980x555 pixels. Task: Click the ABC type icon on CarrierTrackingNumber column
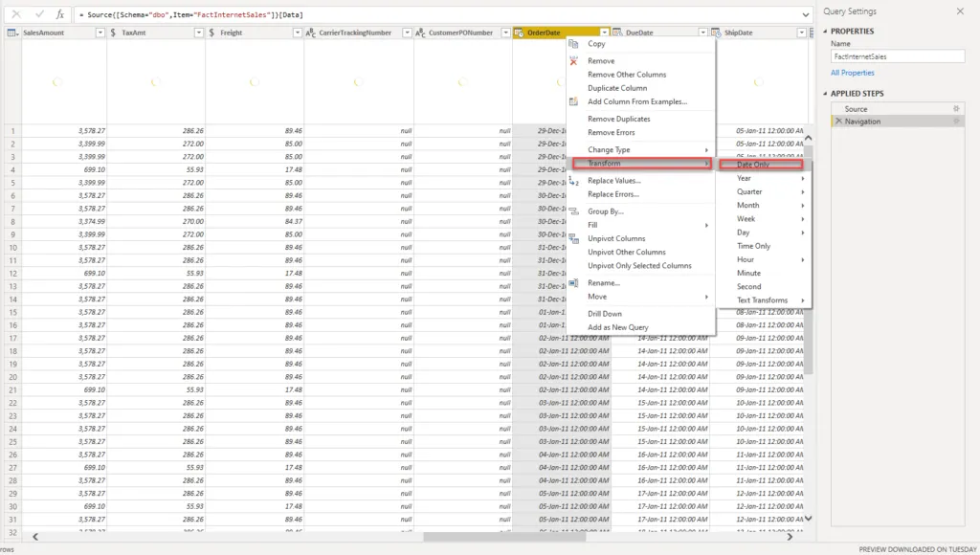(x=311, y=33)
